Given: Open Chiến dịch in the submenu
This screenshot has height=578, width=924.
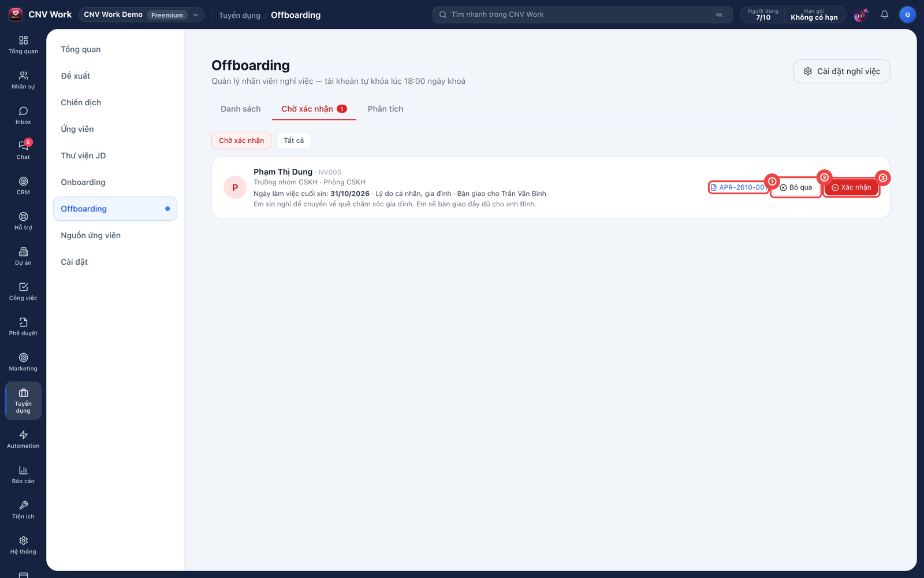Looking at the screenshot, I should pyautogui.click(x=115, y=102).
